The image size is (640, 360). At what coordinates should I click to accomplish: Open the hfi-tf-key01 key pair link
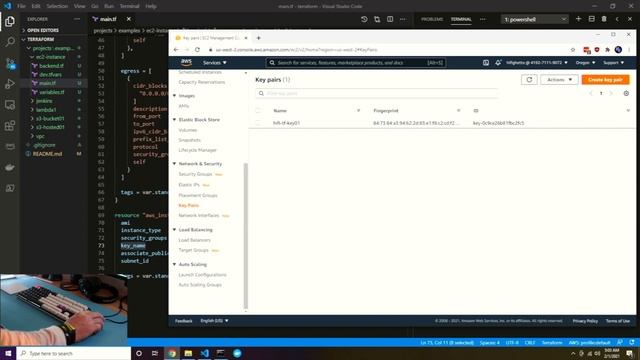coord(286,123)
